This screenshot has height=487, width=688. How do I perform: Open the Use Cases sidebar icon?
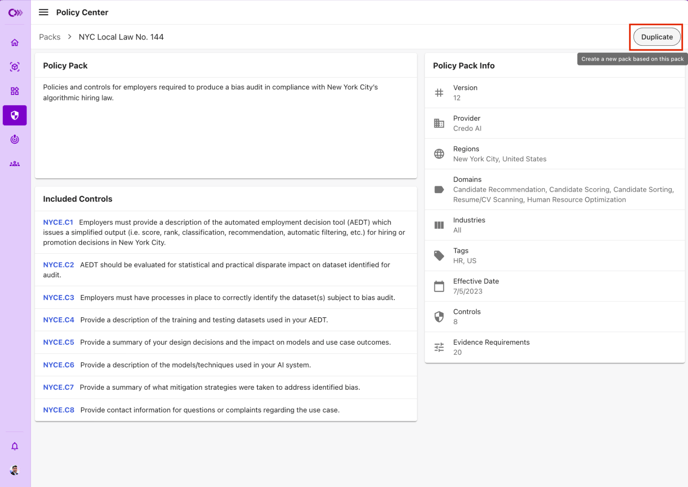coord(15,67)
